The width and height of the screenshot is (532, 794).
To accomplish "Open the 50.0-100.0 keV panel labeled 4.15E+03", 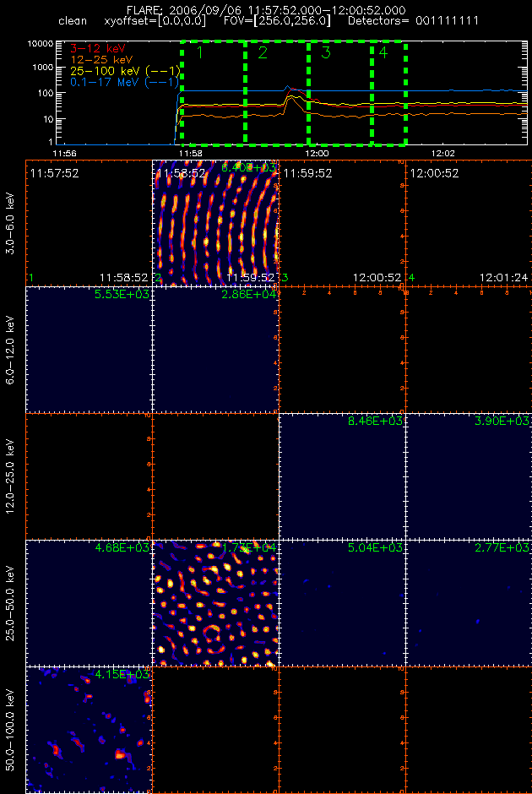I will tap(89, 730).
